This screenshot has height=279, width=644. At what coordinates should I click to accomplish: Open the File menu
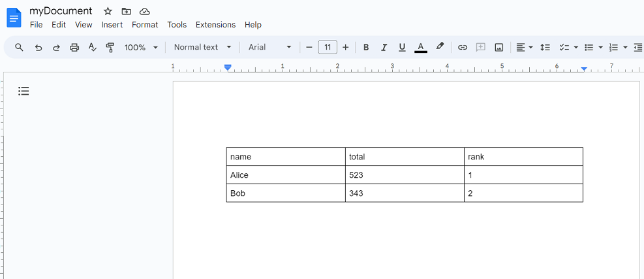coord(36,25)
